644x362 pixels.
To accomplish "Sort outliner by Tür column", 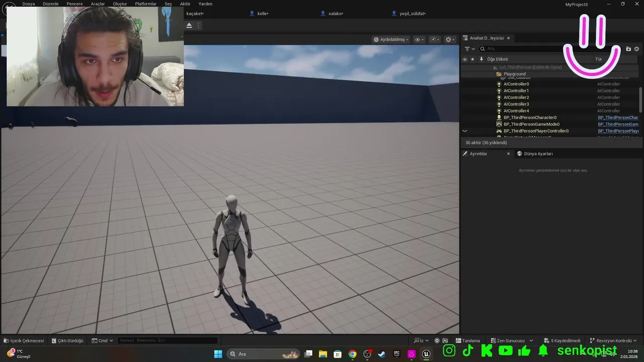I will 598,59.
